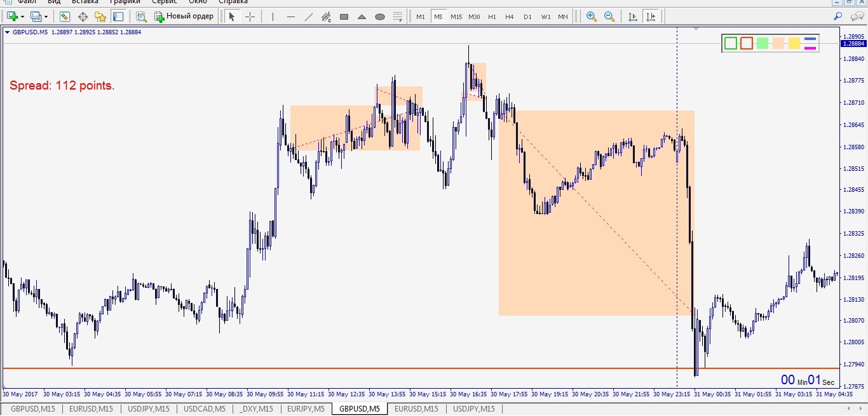
Task: Click the zoom in magnifier icon
Action: click(592, 17)
